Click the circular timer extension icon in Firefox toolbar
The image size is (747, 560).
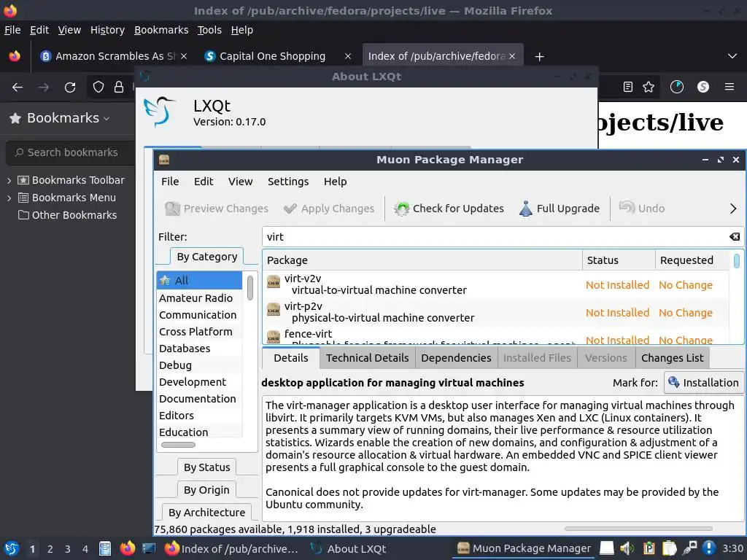pos(677,87)
